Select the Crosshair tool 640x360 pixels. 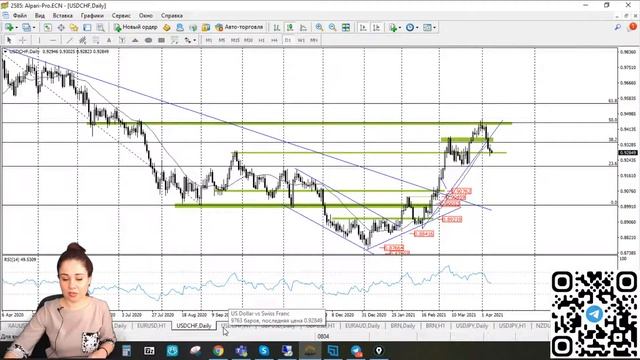pyautogui.click(x=23, y=40)
